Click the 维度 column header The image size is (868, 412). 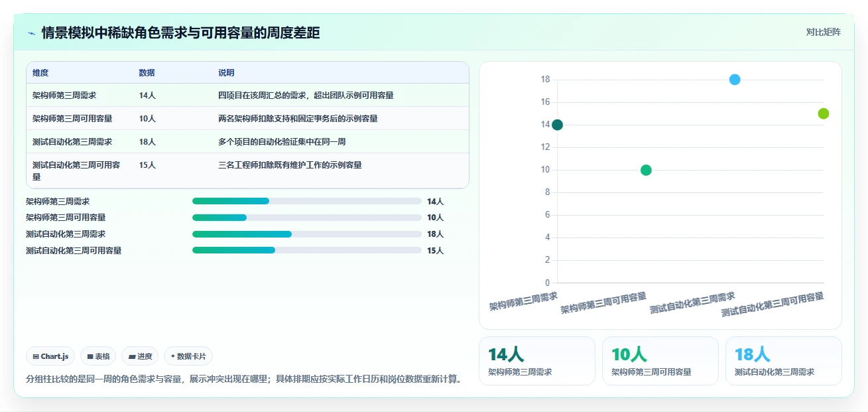coord(40,73)
